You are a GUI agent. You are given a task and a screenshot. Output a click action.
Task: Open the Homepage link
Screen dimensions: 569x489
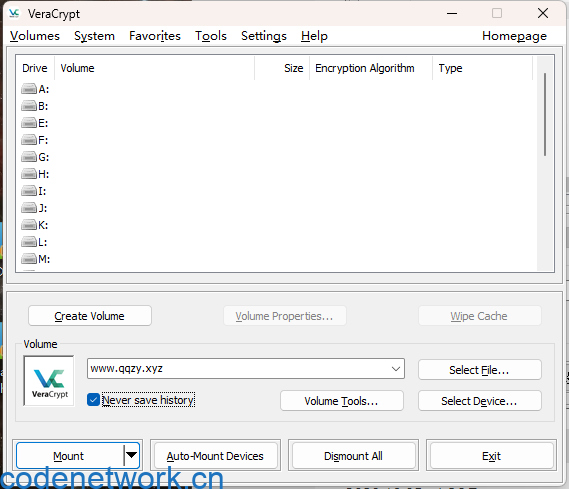tap(514, 36)
